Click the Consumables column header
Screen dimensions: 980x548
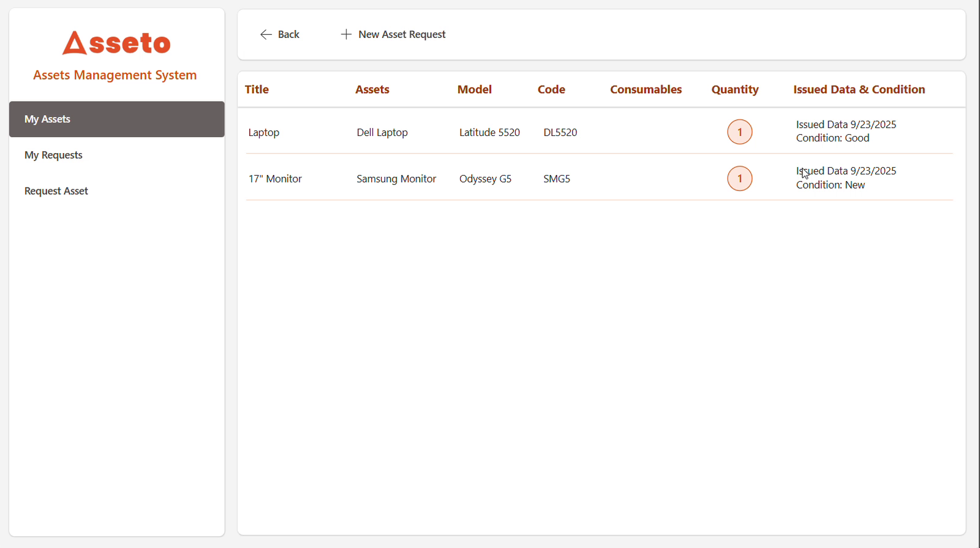coord(646,89)
